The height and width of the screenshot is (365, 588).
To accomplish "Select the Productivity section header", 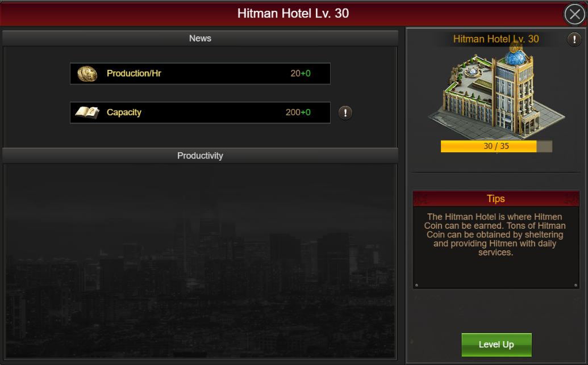I will 200,156.
